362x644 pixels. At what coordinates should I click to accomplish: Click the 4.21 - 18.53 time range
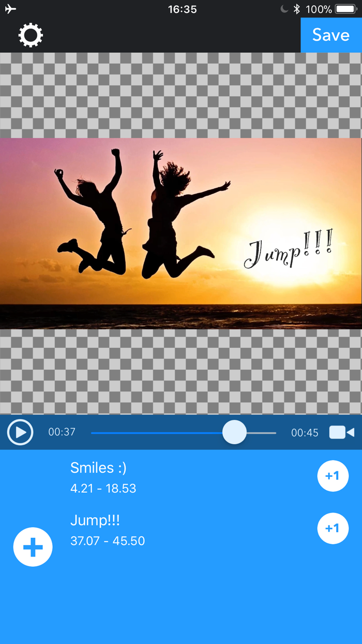point(103,488)
